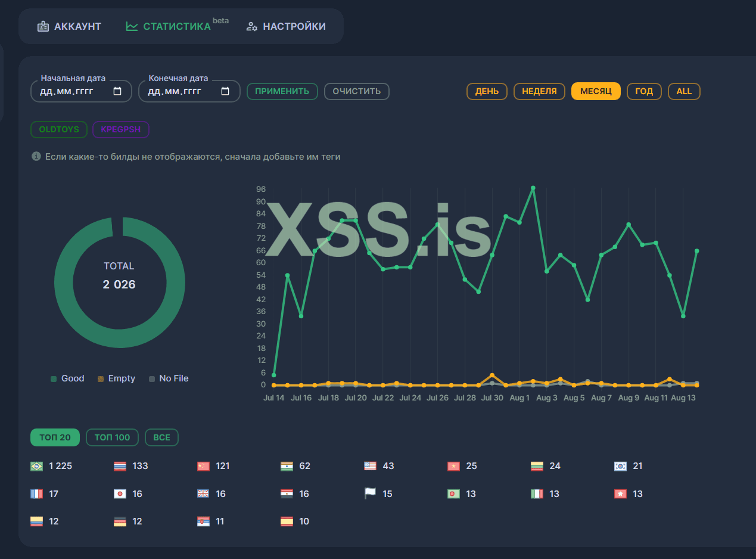The height and width of the screenshot is (559, 756).
Task: Click the tags hint text about builds
Action: [x=193, y=157]
